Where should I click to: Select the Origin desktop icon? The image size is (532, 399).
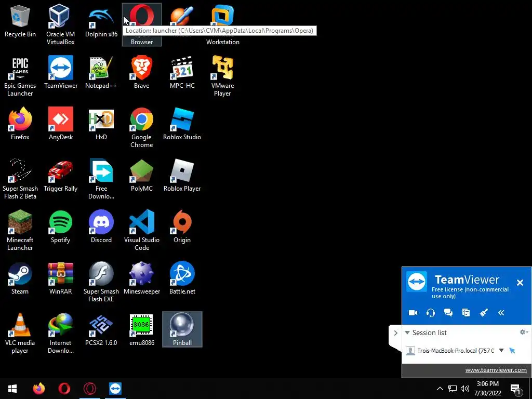coord(182,227)
